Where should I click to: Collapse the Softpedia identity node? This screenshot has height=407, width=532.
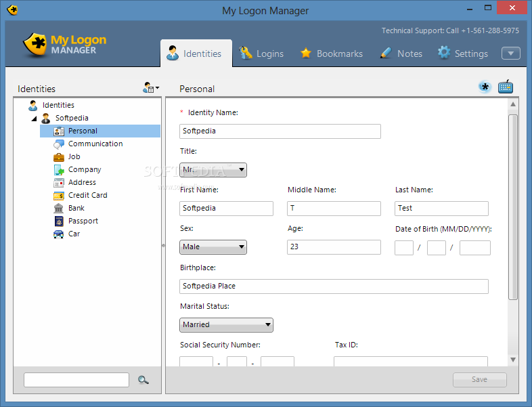pos(34,119)
